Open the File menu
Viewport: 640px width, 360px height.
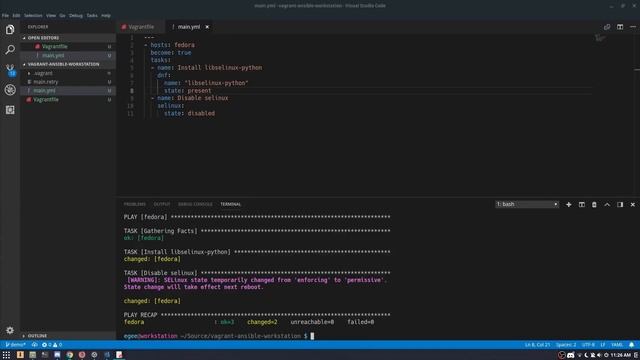coord(5,16)
